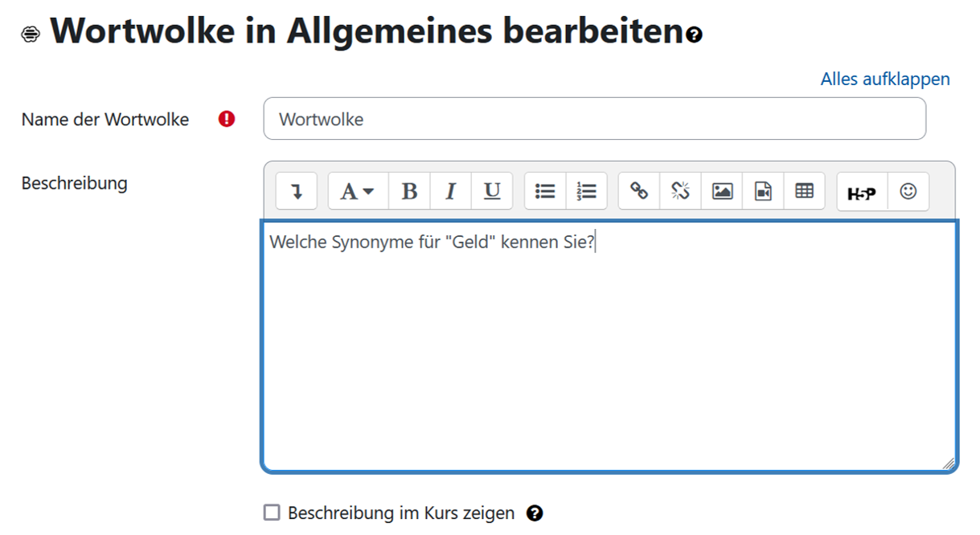Screen dimensions: 980x535
Task: Click the H5P insert icon
Action: 860,190
